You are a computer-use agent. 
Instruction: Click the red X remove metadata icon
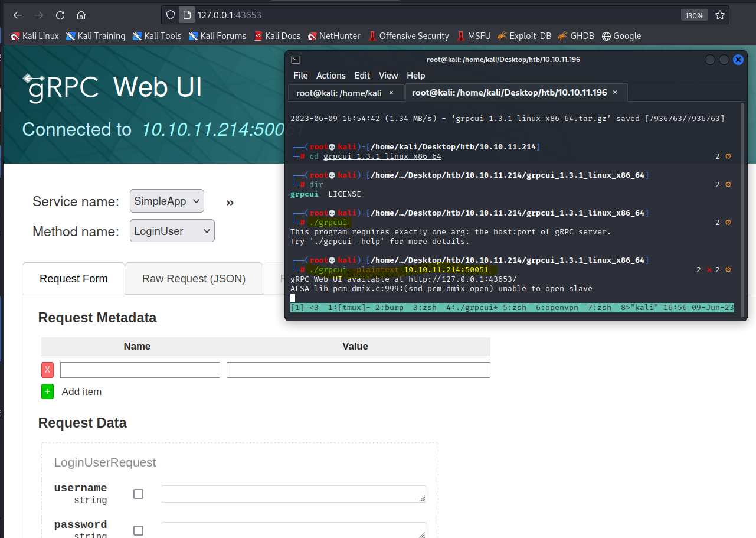47,370
